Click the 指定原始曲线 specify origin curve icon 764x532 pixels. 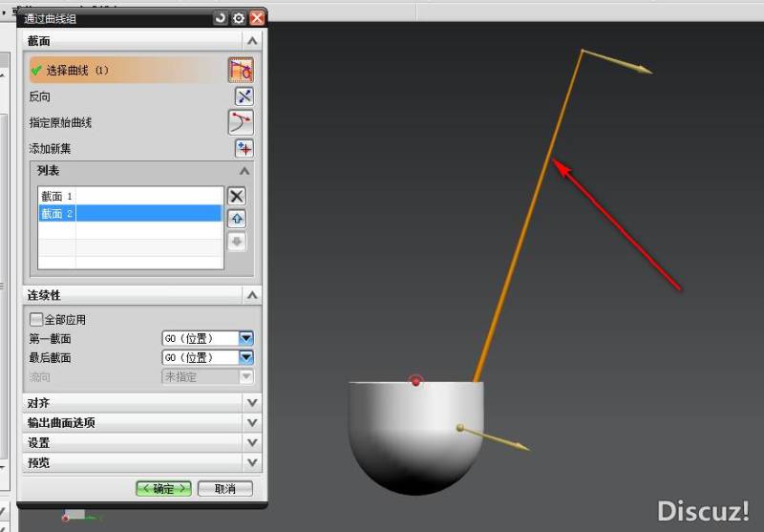[241, 122]
